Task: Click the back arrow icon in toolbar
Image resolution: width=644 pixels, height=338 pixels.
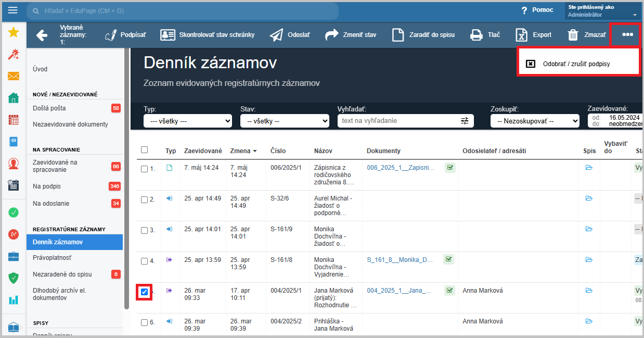Action: click(x=42, y=35)
